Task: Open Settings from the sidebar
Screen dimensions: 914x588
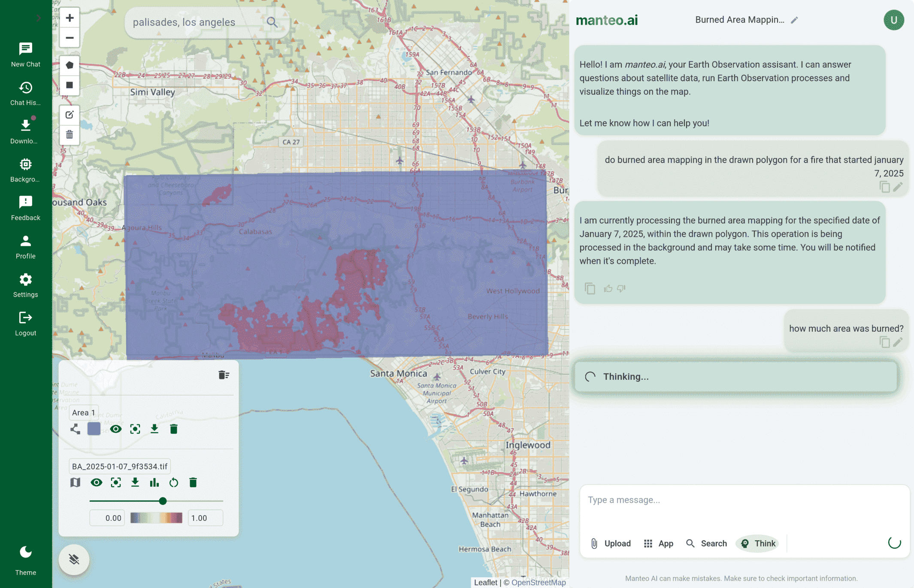Action: (25, 285)
